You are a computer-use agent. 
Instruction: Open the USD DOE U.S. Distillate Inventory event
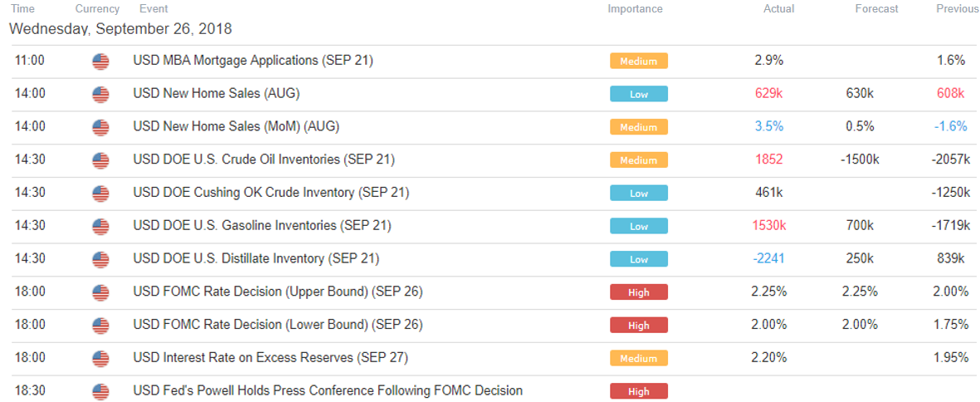pyautogui.click(x=256, y=259)
